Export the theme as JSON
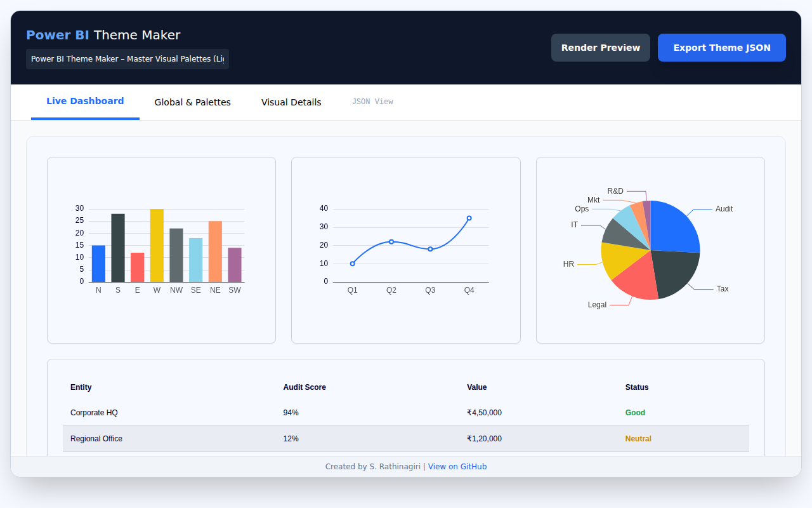 721,47
